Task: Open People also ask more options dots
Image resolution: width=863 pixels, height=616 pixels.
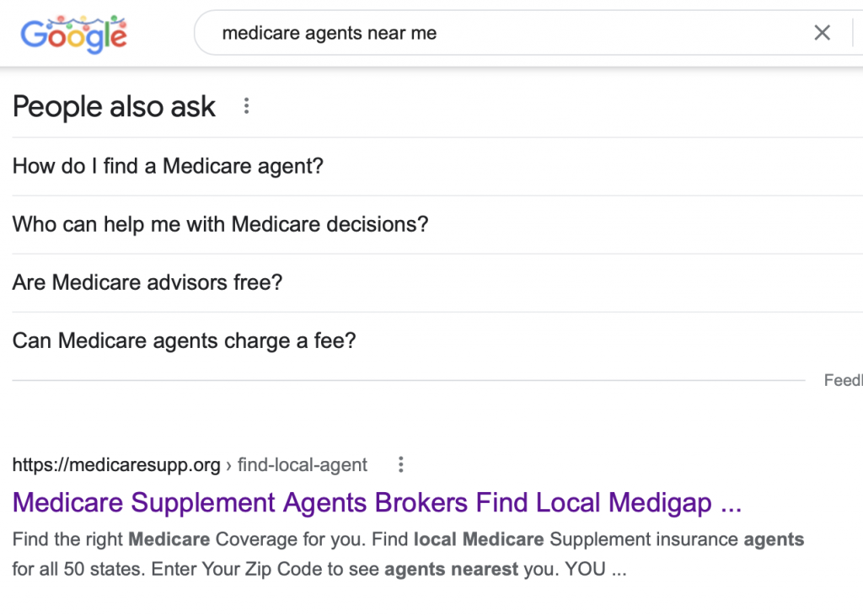Action: [247, 105]
